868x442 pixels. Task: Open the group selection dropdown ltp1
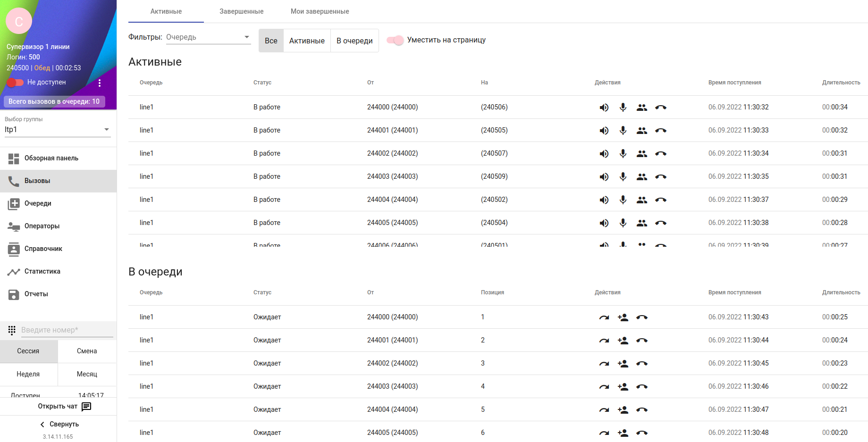click(58, 130)
